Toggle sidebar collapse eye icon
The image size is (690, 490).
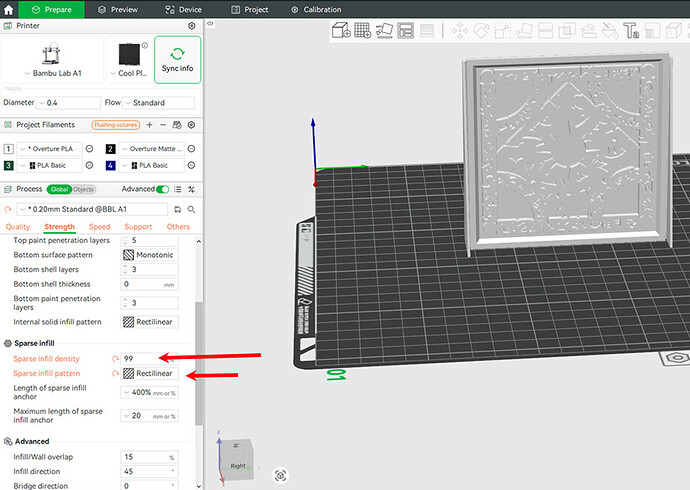click(210, 24)
